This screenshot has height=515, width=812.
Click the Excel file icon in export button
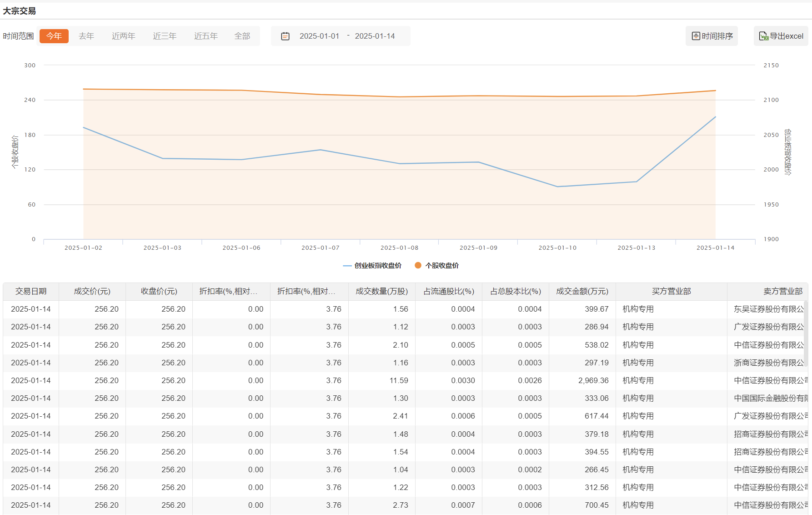(763, 36)
